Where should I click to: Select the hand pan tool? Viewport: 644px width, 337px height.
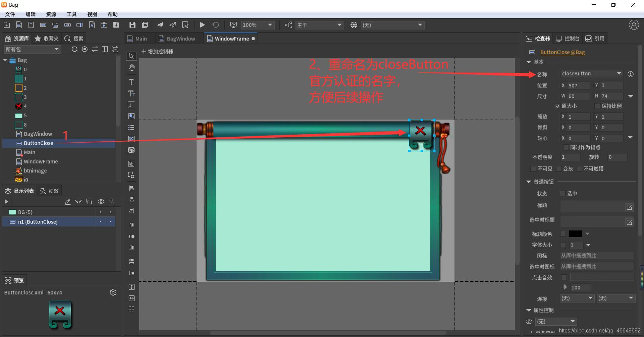(x=131, y=68)
